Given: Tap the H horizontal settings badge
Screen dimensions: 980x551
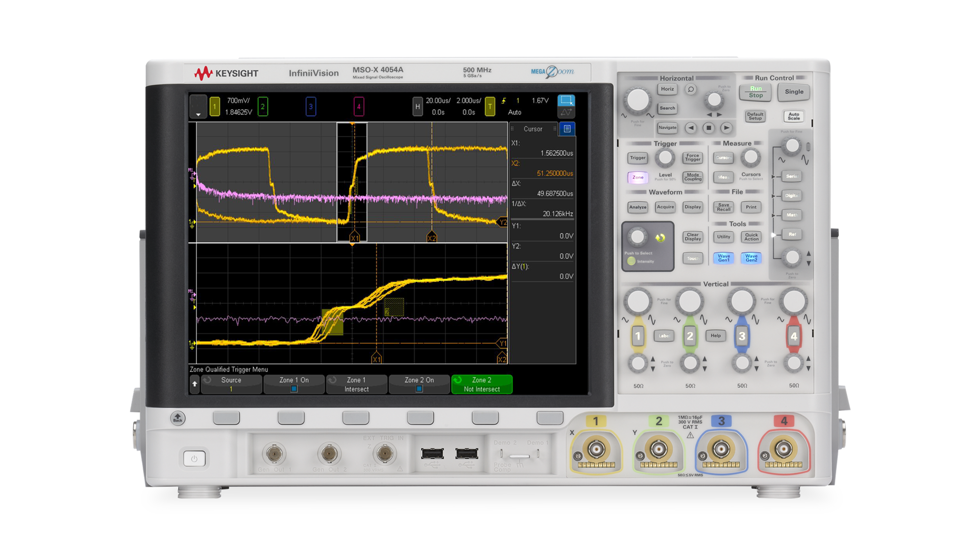Looking at the screenshot, I should 417,106.
